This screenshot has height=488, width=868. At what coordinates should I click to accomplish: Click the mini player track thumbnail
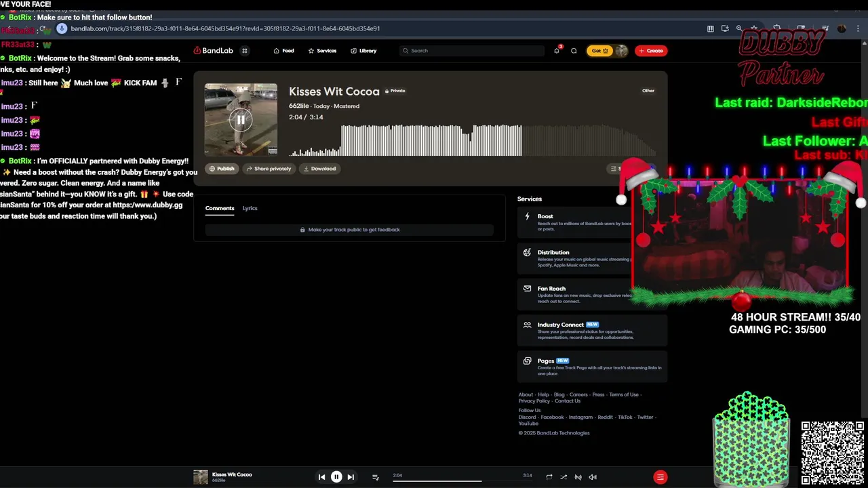201,477
